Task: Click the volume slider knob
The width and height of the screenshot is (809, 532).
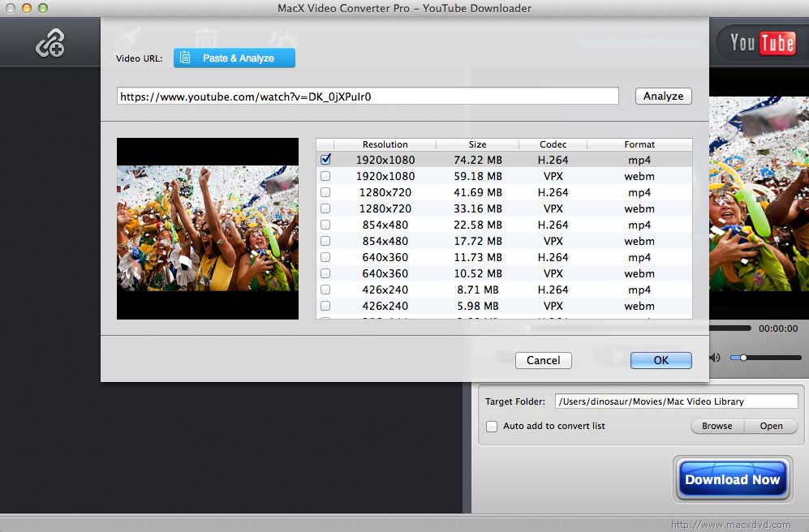Action: click(743, 358)
